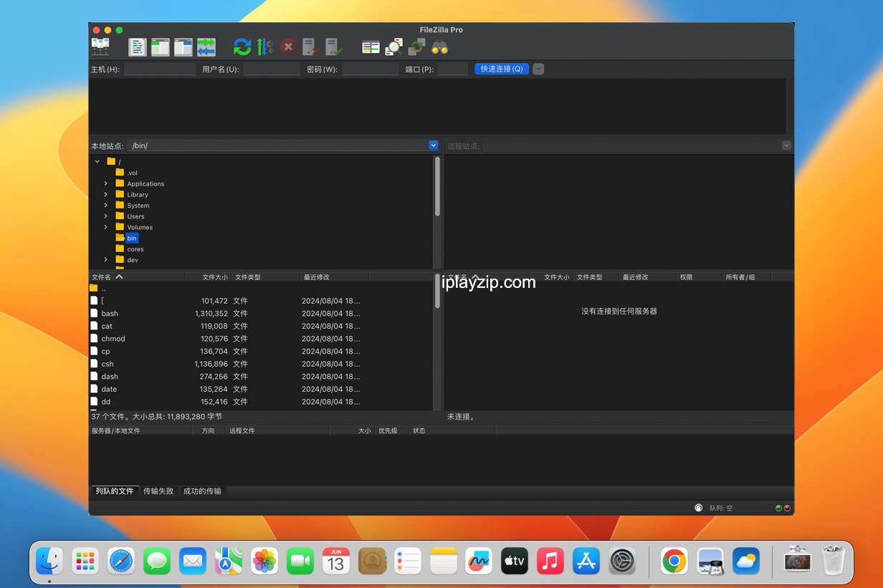Open the 远程站点 path dropdown
Screen dimensions: 883x588
[786, 145]
